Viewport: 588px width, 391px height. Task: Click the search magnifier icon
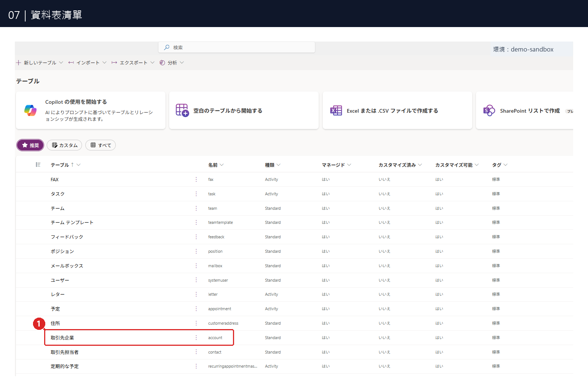pyautogui.click(x=167, y=47)
